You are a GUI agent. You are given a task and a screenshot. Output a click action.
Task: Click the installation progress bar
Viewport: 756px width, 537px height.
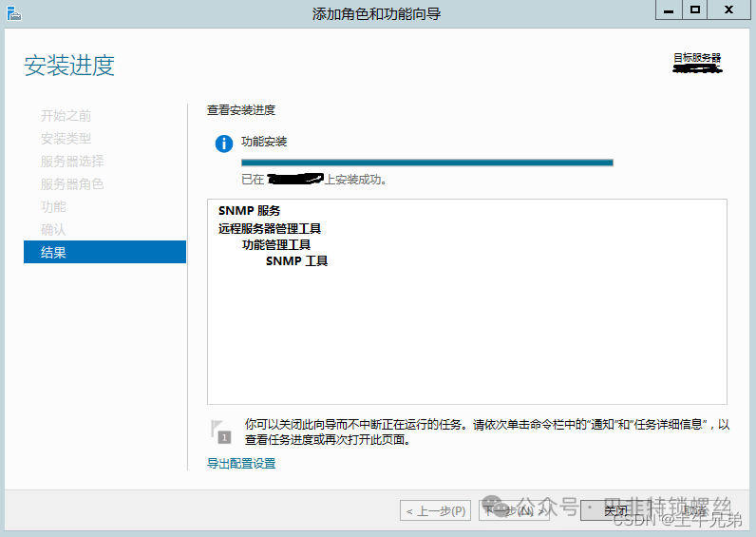[427, 163]
